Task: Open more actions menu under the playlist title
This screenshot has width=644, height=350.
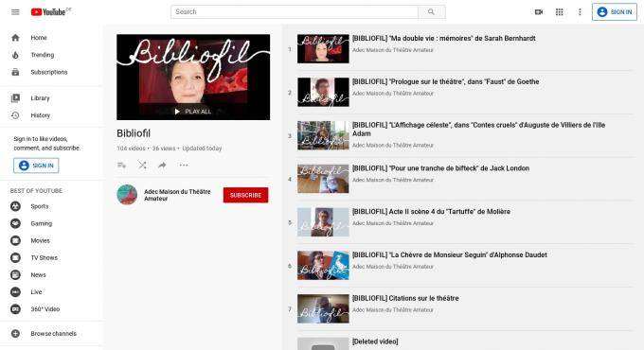Action: pyautogui.click(x=184, y=165)
